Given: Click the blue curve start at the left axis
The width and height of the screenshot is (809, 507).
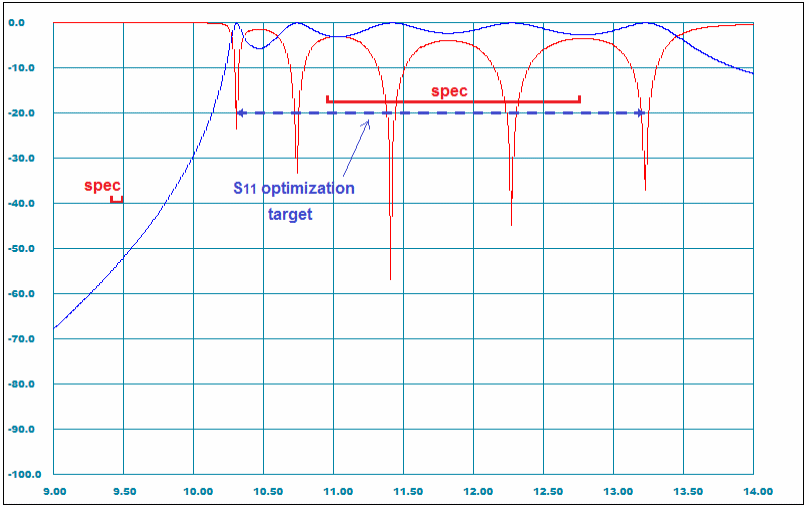Looking at the screenshot, I should tap(56, 327).
